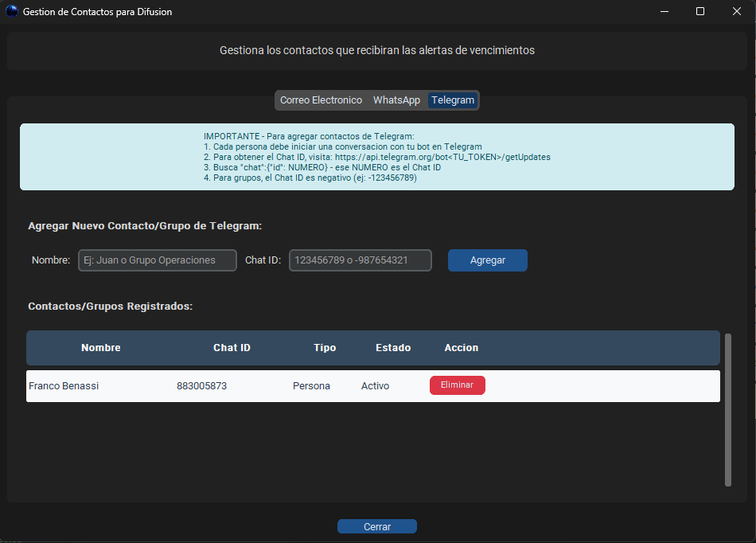This screenshot has height=543, width=756.
Task: Click the Agregar button
Action: tap(488, 260)
